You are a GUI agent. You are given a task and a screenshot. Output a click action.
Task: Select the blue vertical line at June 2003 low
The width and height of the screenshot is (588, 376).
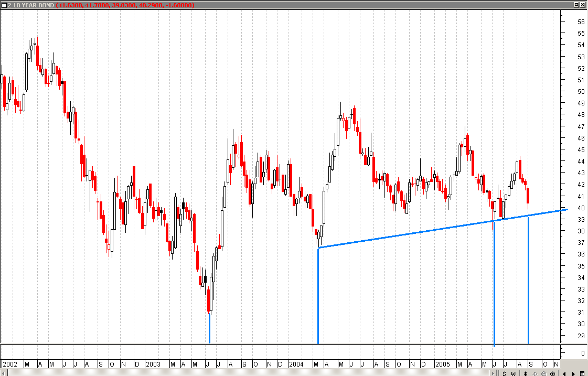pyautogui.click(x=209, y=327)
